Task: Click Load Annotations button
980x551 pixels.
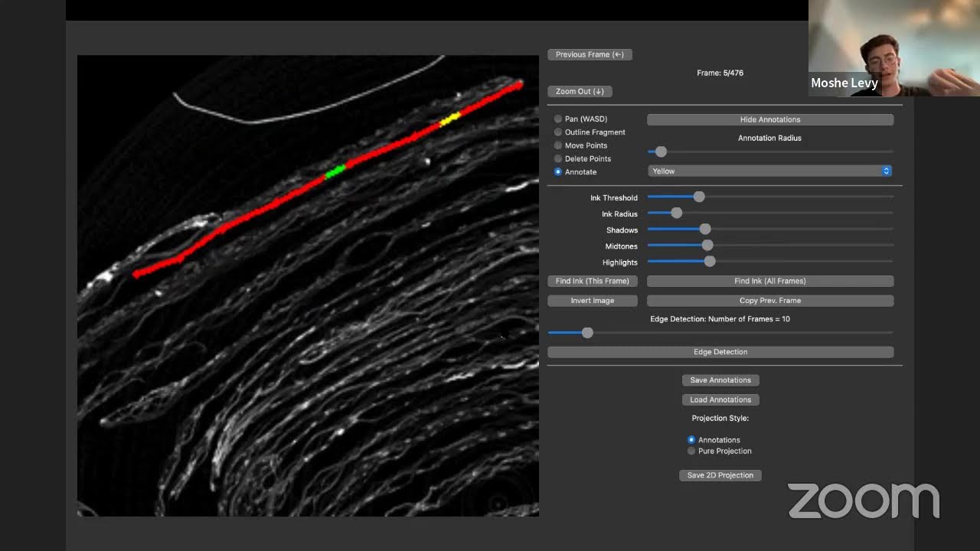Action: 720,399
